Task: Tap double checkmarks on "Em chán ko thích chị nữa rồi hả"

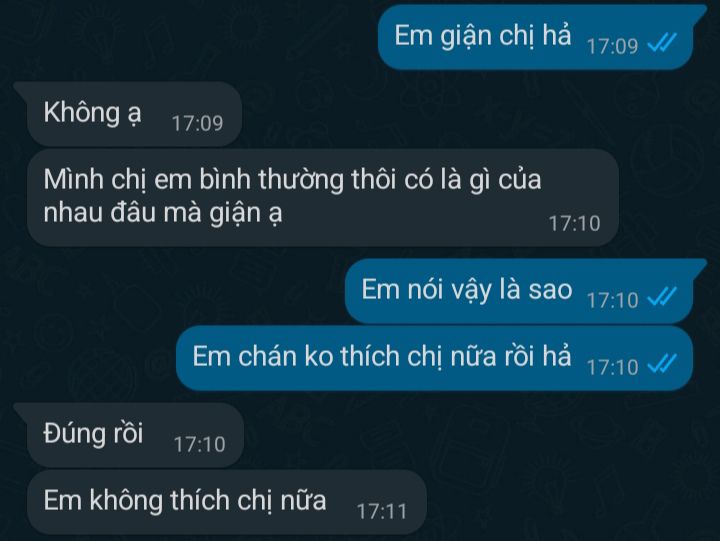Action: click(x=662, y=365)
